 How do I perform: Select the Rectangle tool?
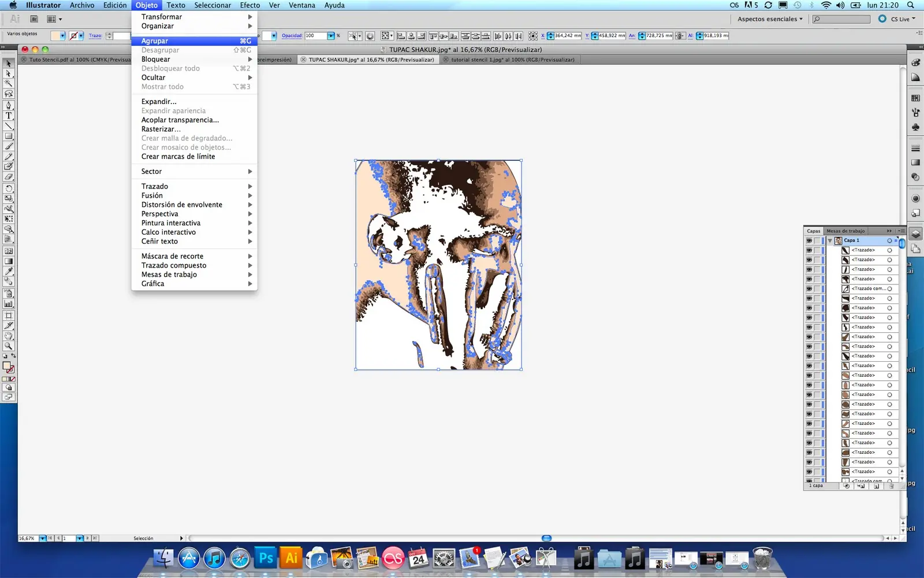(9, 136)
